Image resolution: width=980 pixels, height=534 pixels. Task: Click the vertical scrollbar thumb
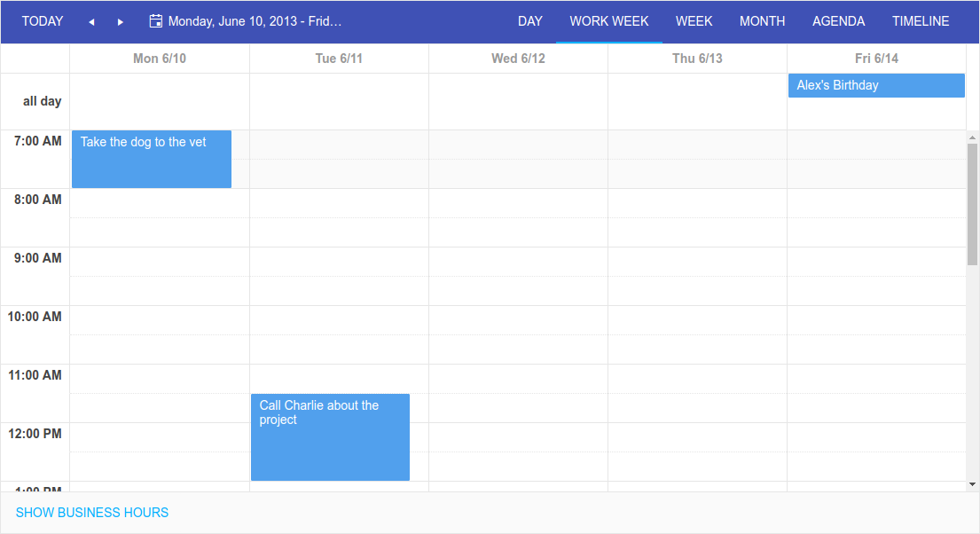tap(972, 205)
